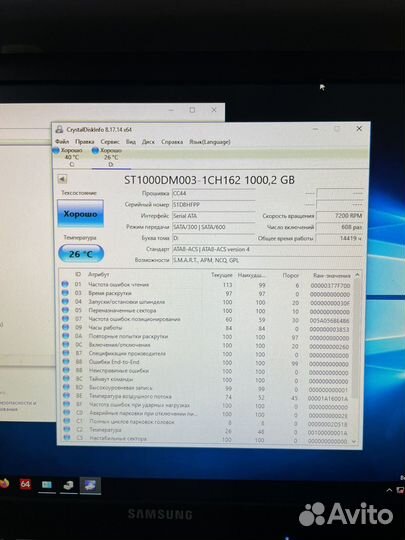Click the total hours field 14419 ч
Image resolution: width=405 pixels, height=540 pixels.
pyautogui.click(x=340, y=238)
